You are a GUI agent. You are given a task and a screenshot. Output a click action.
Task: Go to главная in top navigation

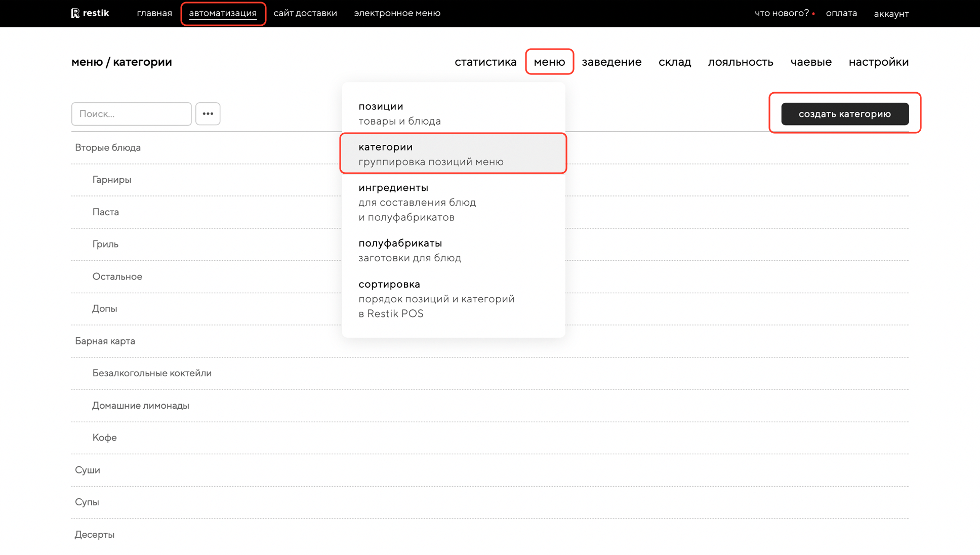coord(154,13)
